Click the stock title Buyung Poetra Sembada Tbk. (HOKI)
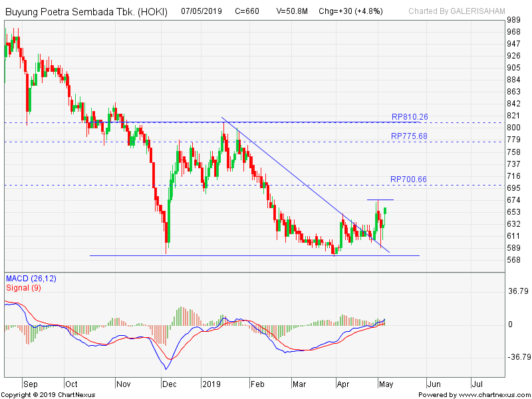This screenshot has height=399, width=532. (x=86, y=12)
